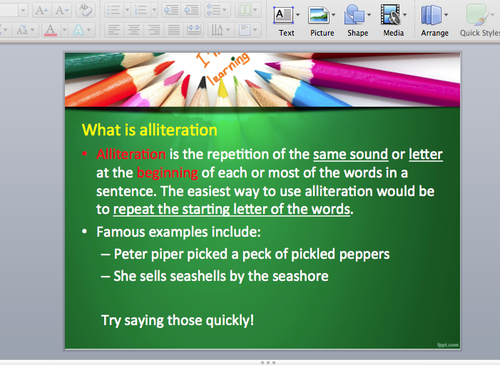Viewport: 500px width, 365px height.
Task: Open the Media dropdown arrow
Action: (404, 15)
